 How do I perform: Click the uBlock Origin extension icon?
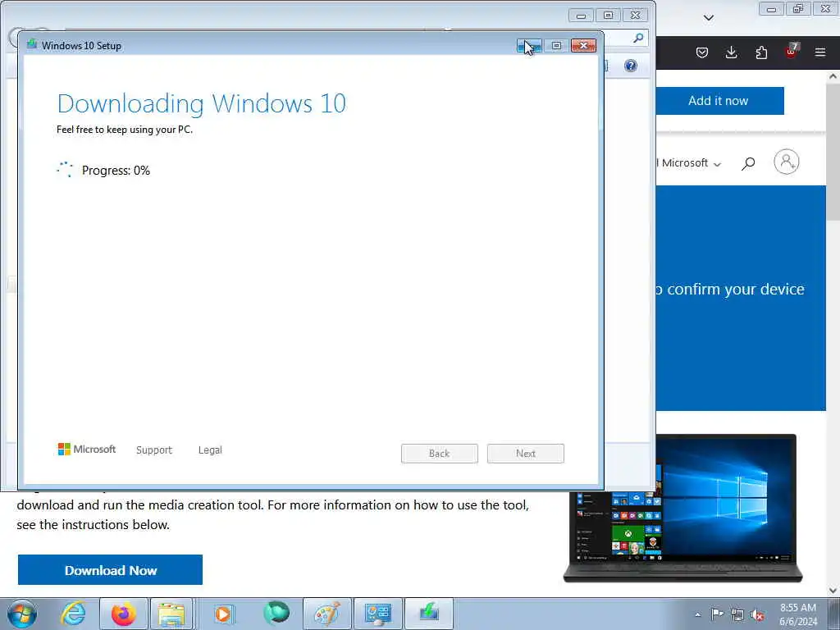(792, 52)
